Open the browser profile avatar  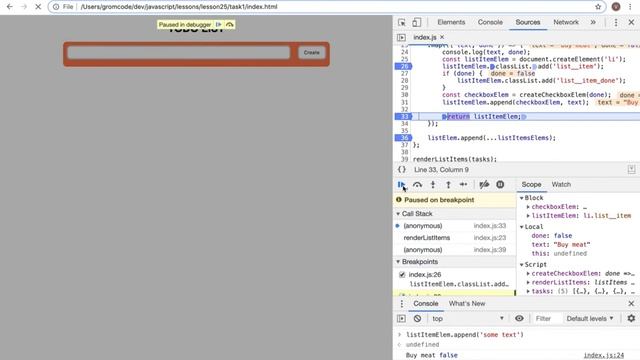coord(616,7)
